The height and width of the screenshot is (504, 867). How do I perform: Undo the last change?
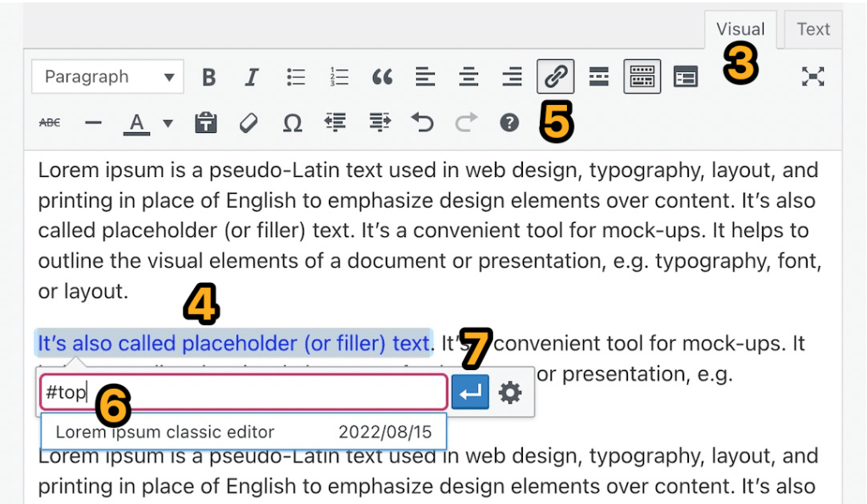pos(421,123)
